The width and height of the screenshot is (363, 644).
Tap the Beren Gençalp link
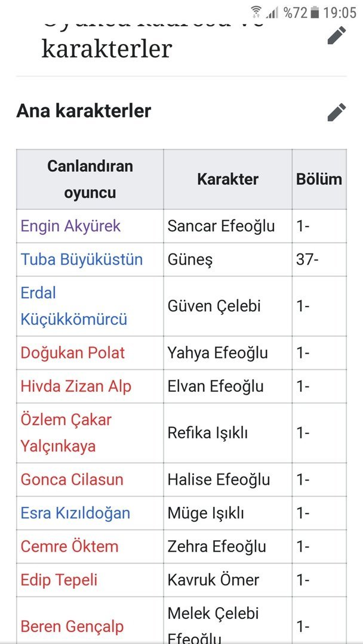(x=72, y=626)
